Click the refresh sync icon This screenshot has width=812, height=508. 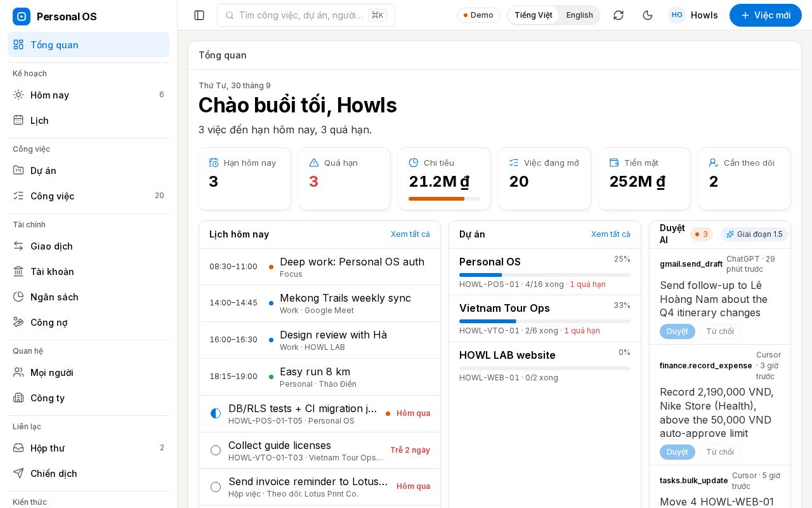pos(619,15)
